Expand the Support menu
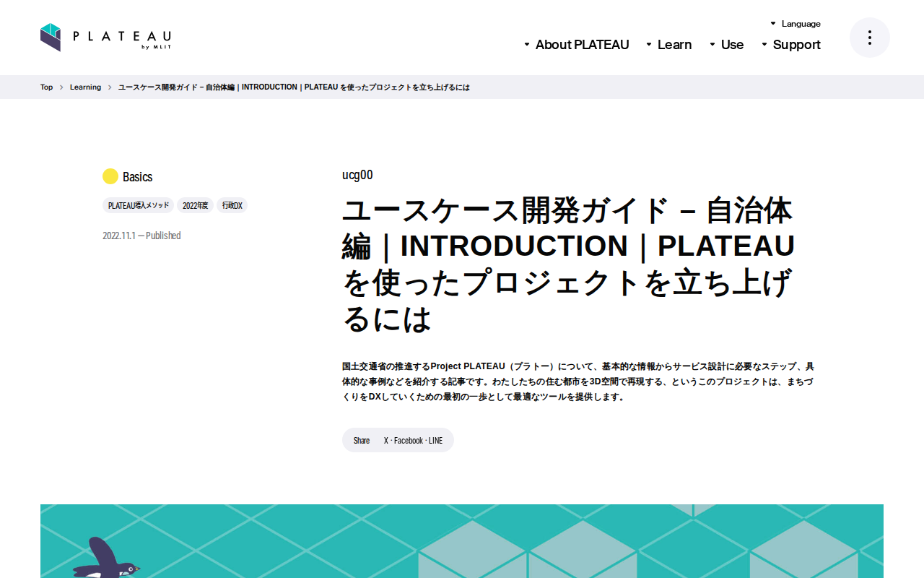 pyautogui.click(x=791, y=45)
